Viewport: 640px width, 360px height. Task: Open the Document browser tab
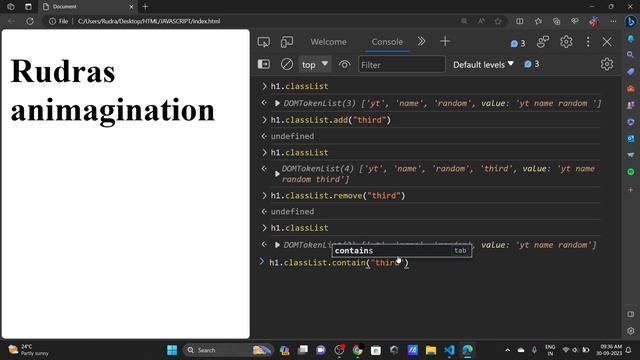click(x=88, y=7)
